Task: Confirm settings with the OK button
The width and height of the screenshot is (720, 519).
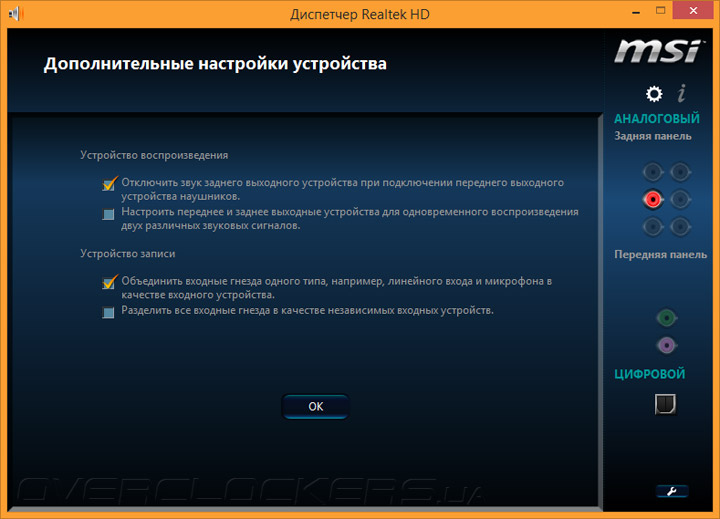Action: tap(315, 406)
